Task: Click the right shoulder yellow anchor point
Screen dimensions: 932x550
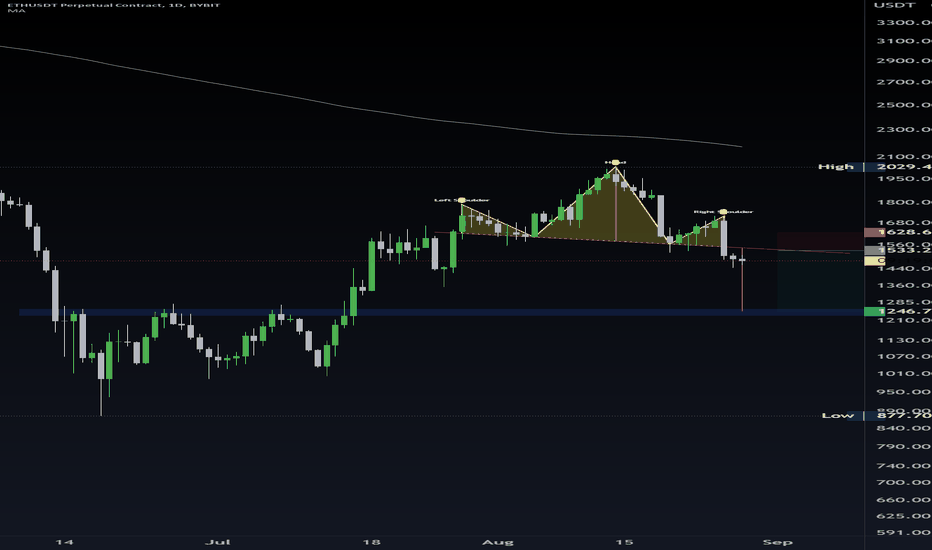Action: pyautogui.click(x=723, y=212)
